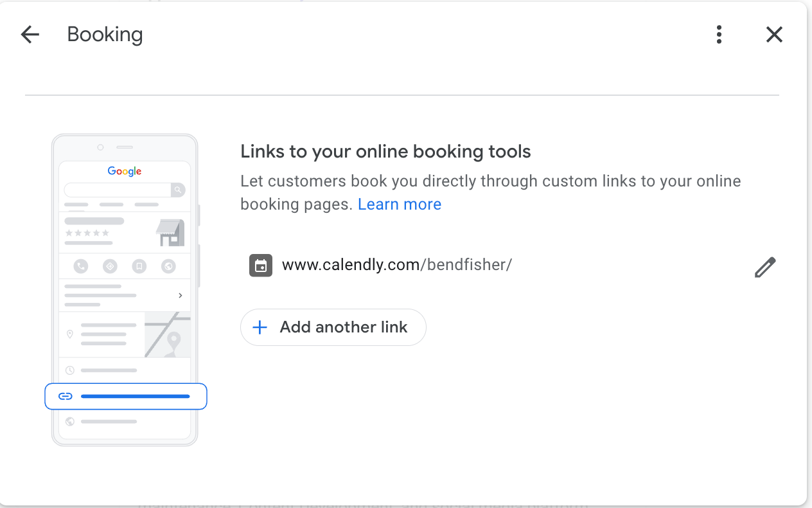Click the highlighted link icon on the phone
Screen dimensions: 812x508
[x=65, y=396]
